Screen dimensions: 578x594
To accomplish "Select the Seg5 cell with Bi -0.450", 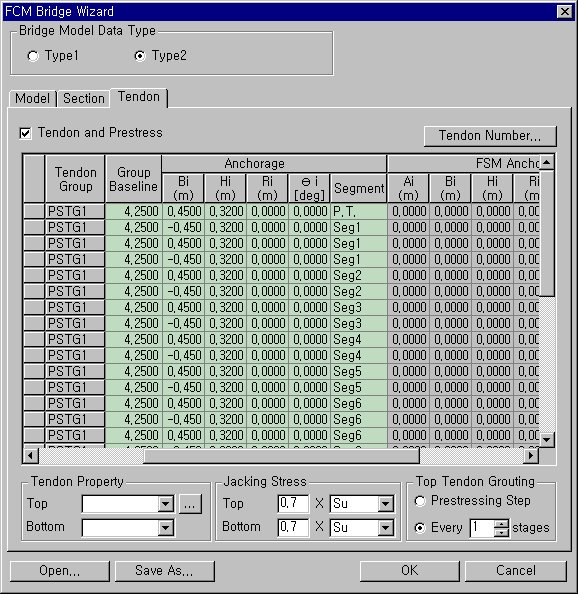I will pos(359,388).
